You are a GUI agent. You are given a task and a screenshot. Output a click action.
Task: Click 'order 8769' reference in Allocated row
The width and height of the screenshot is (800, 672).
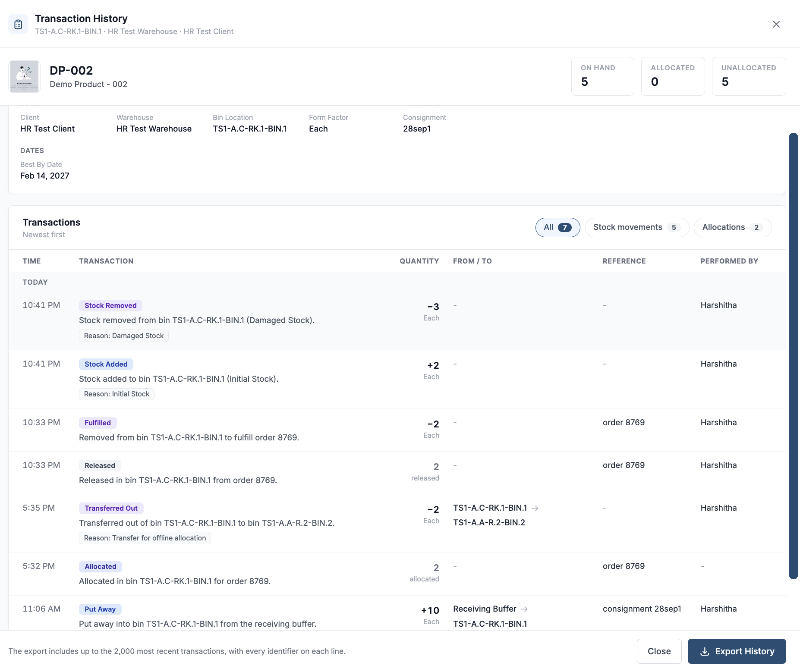coord(624,566)
